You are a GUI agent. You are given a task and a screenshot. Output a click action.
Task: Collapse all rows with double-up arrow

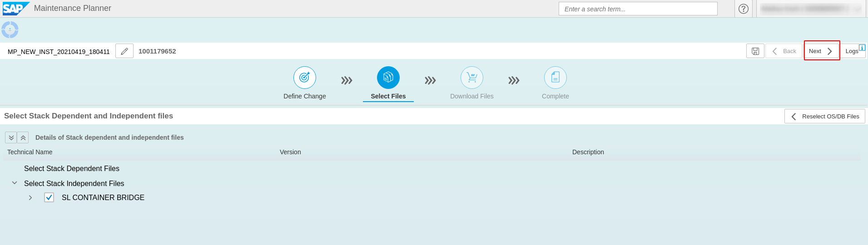pyautogui.click(x=23, y=137)
